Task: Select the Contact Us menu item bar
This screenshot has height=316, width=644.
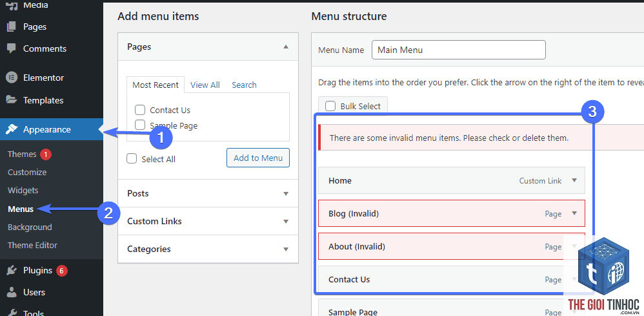Action: click(x=451, y=279)
